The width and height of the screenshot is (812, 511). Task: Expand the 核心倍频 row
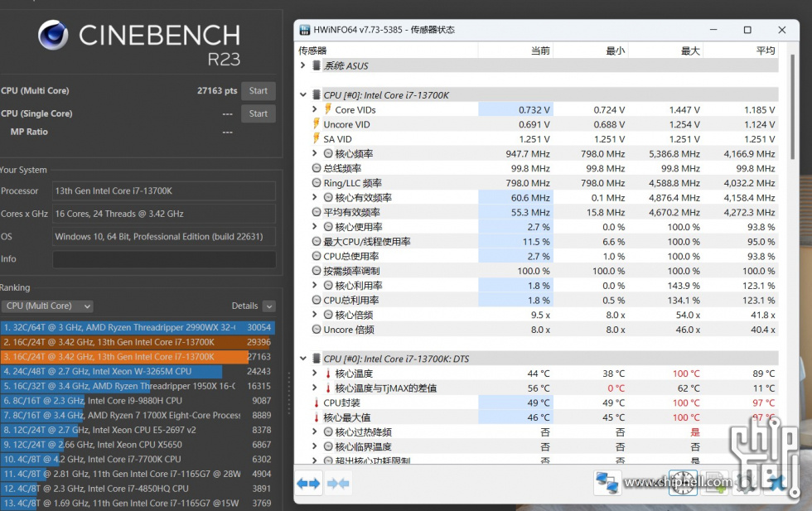(x=314, y=314)
